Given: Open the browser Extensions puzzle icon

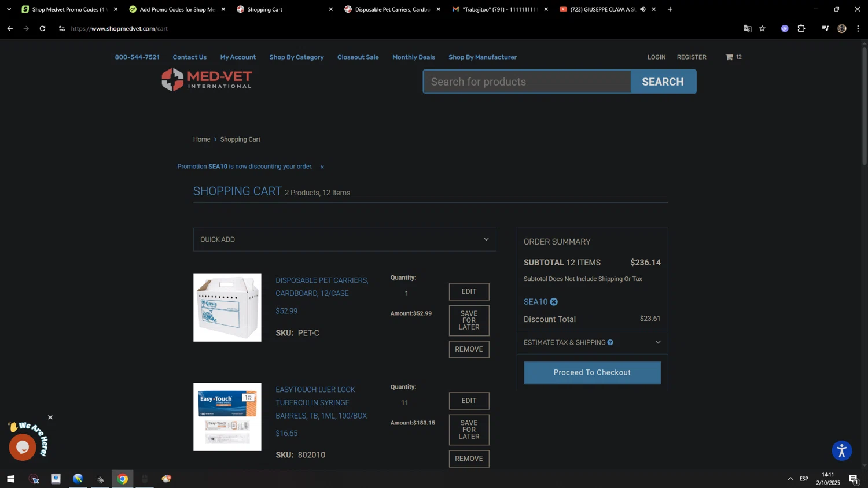Looking at the screenshot, I should coord(801,28).
